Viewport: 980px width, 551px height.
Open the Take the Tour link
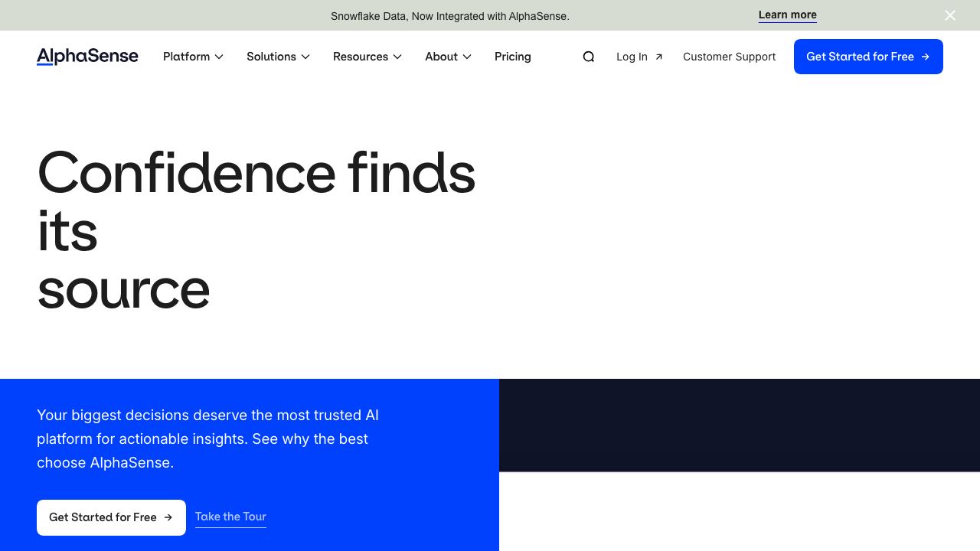pos(230,517)
